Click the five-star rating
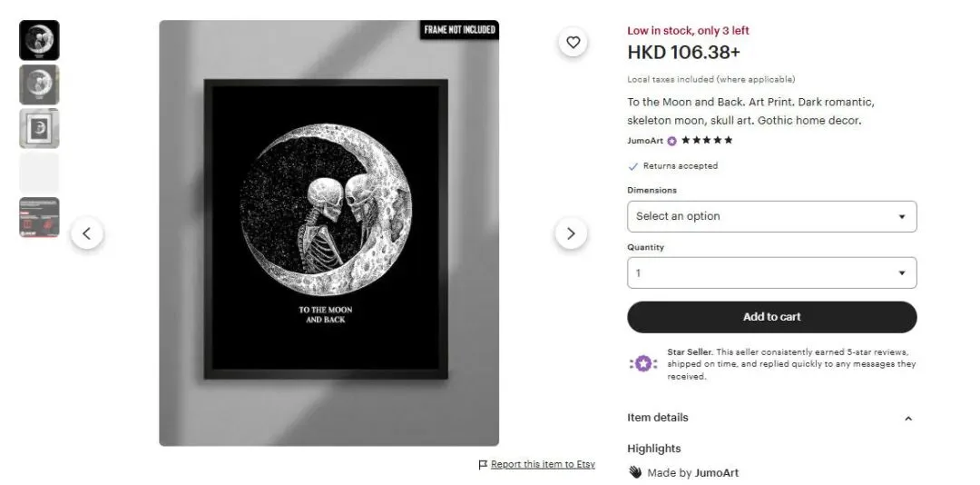This screenshot has height=485, width=980. point(706,140)
